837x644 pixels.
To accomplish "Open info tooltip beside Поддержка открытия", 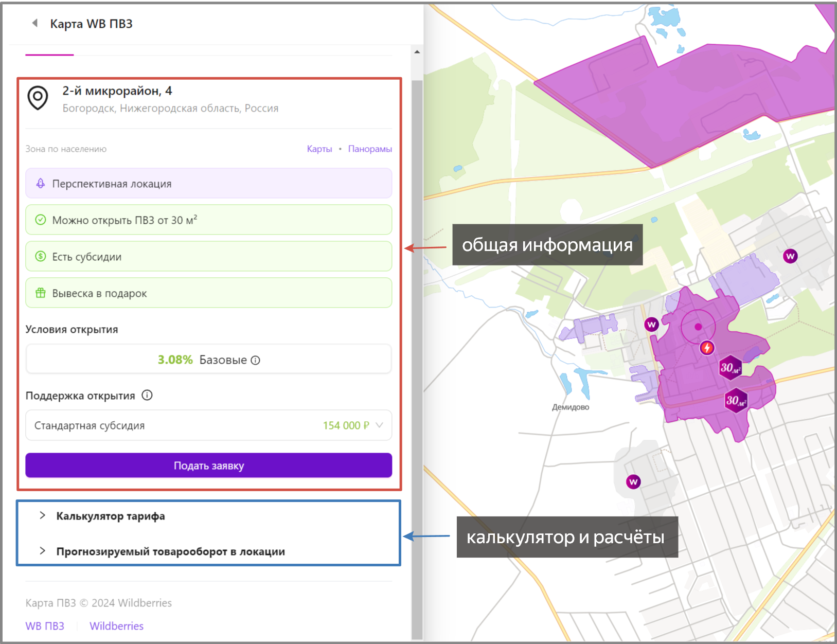I will [x=147, y=396].
